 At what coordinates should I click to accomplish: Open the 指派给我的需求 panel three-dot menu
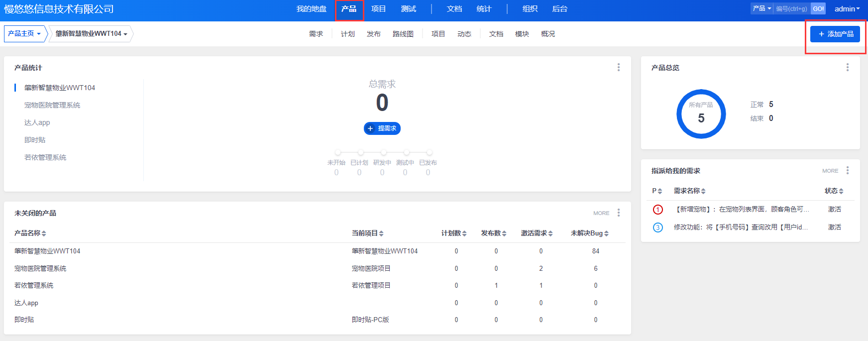pos(847,170)
